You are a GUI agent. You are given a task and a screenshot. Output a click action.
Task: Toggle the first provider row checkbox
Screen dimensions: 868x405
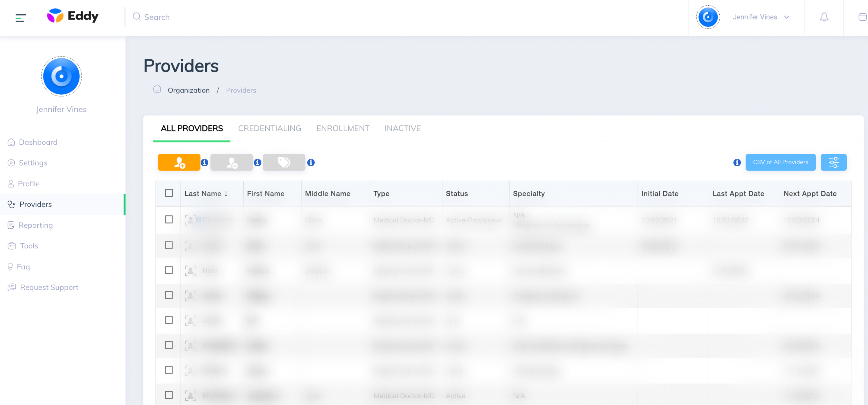point(169,220)
